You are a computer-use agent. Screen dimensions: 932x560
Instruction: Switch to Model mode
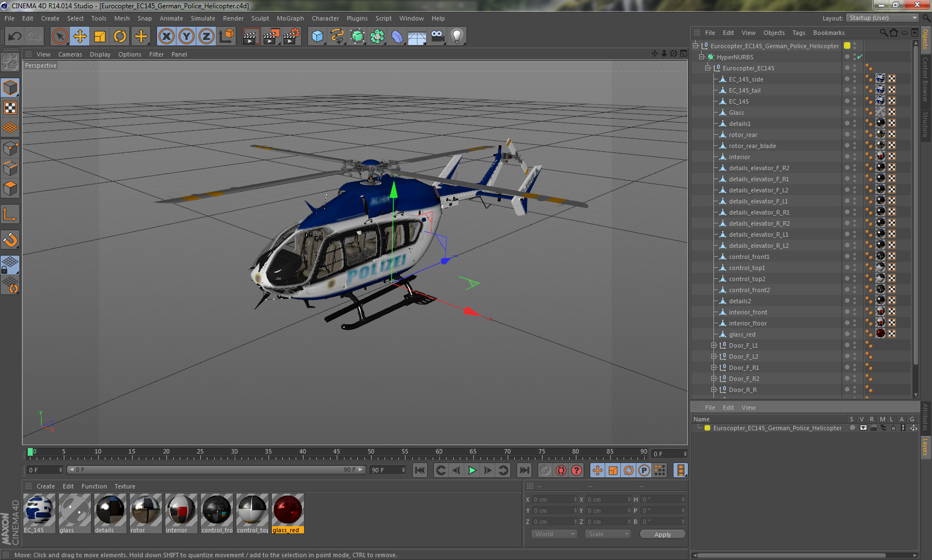pyautogui.click(x=10, y=88)
